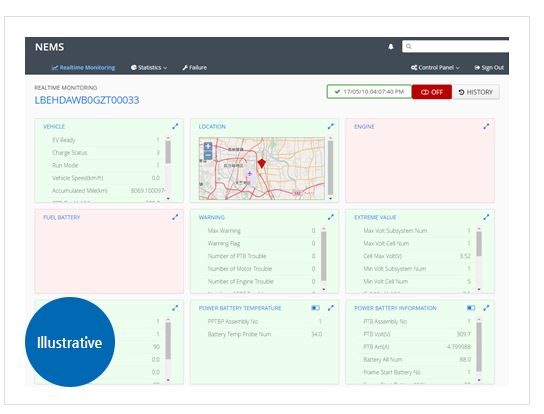This screenshot has width=544, height=414.
Task: Toggle view in POWER BATTERY INFORMATION panel
Action: [471, 308]
